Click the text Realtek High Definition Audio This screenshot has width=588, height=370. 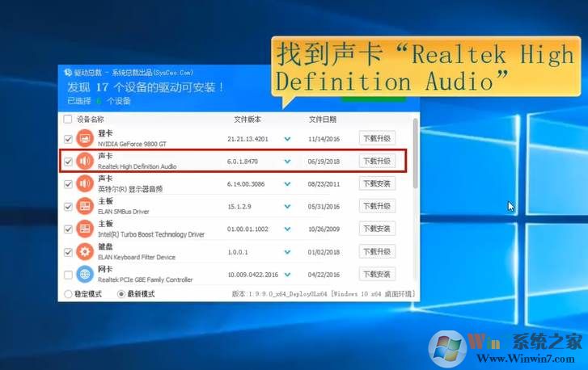point(137,166)
